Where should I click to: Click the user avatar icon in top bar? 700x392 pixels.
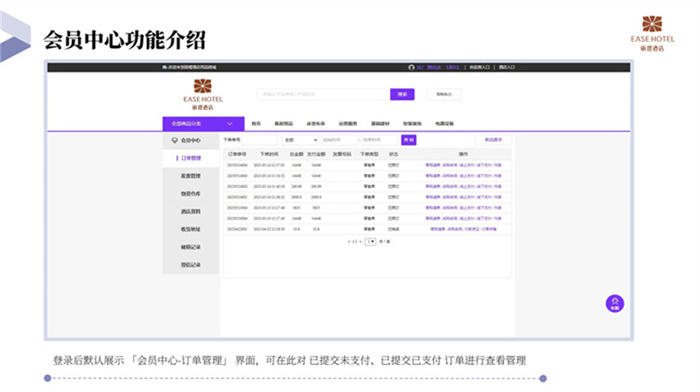point(411,67)
